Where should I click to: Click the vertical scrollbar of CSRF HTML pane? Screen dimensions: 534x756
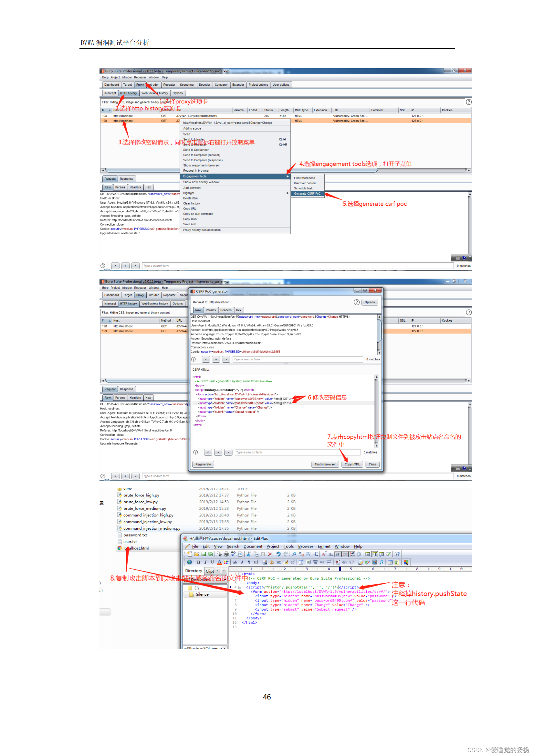click(376, 411)
